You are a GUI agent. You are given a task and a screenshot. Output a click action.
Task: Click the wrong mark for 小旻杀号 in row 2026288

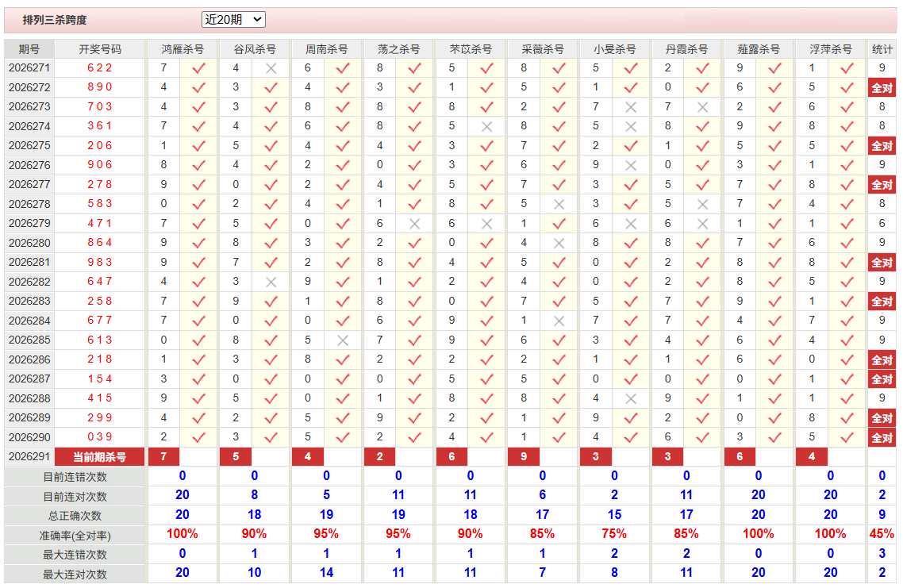click(631, 398)
